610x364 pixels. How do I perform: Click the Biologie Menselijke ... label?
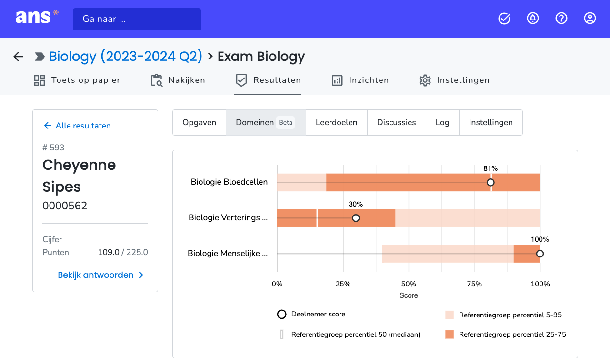tap(228, 253)
